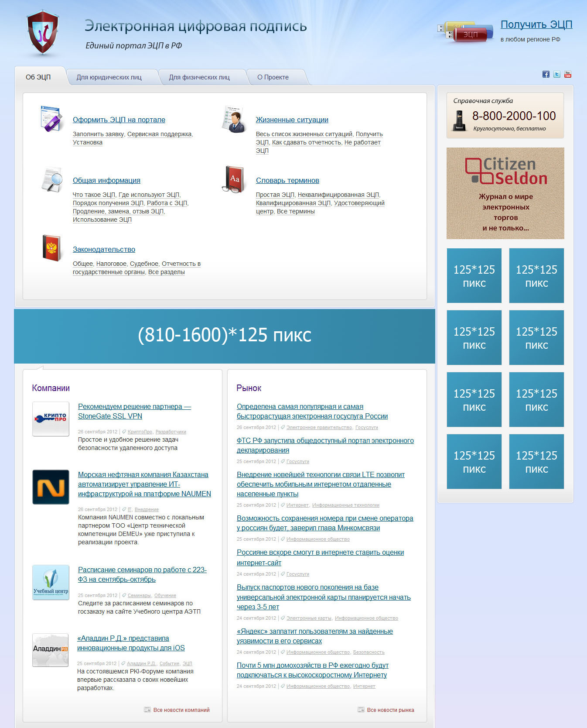Click the Электронное правительство tag link
Viewport: 587px width, 728px height.
pos(319,427)
